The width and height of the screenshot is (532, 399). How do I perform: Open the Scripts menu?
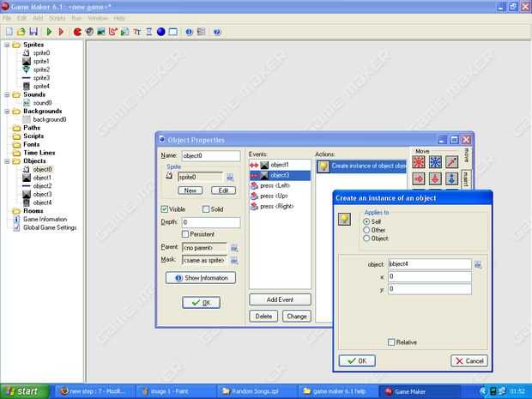57,18
